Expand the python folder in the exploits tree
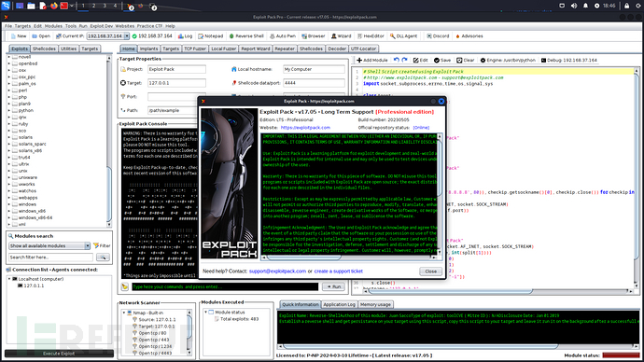 click(x=9, y=110)
